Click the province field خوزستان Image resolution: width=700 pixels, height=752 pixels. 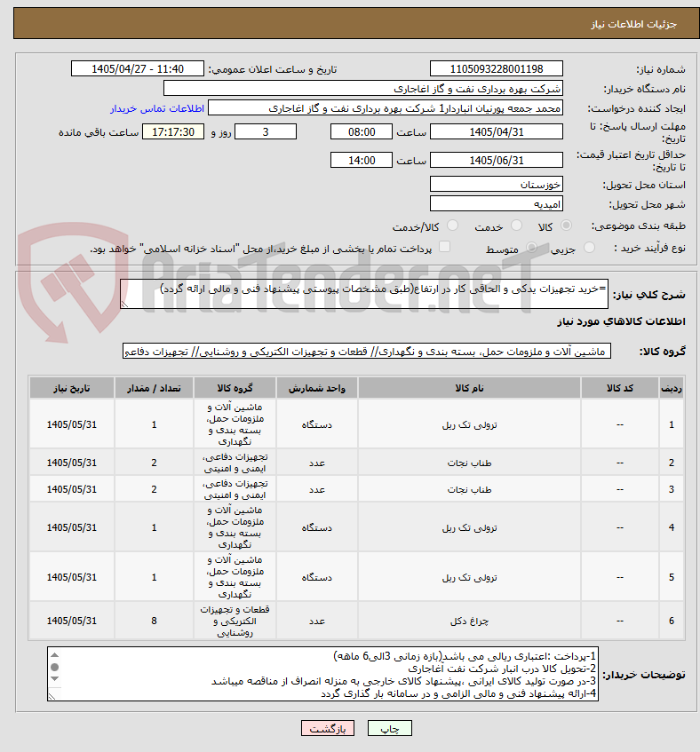(x=496, y=184)
